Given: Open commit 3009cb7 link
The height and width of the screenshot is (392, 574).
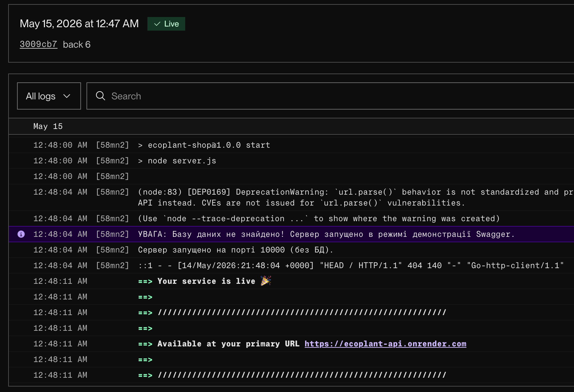Looking at the screenshot, I should 38,44.
